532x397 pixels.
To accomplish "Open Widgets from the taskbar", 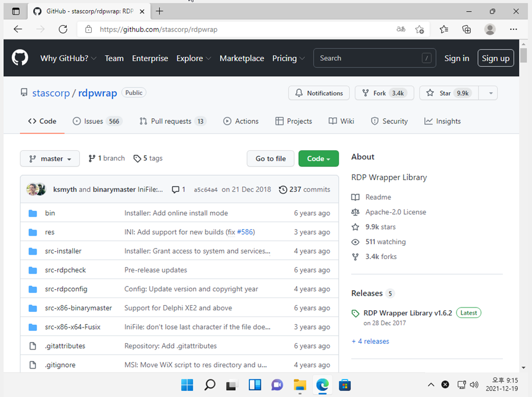I will pyautogui.click(x=255, y=385).
